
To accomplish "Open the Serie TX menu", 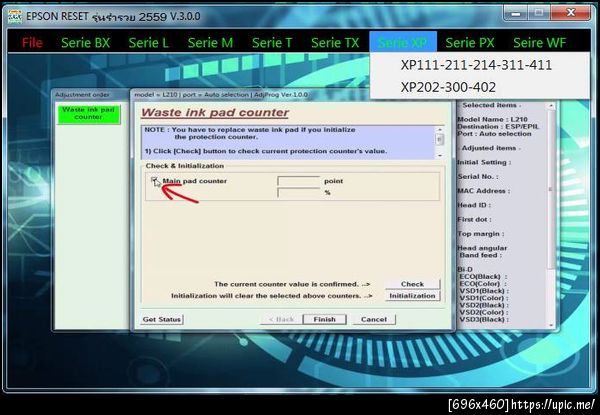I will [x=335, y=42].
